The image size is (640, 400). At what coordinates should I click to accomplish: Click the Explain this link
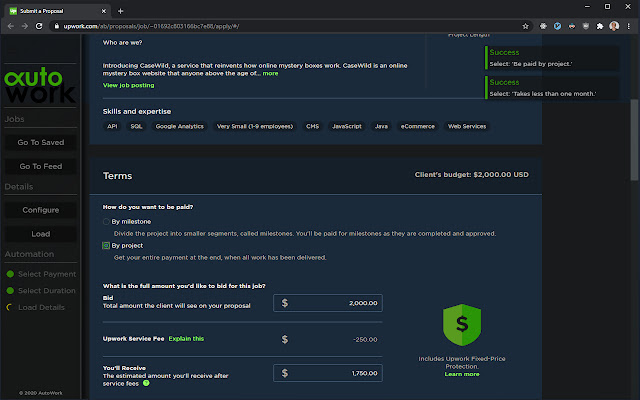(x=186, y=338)
